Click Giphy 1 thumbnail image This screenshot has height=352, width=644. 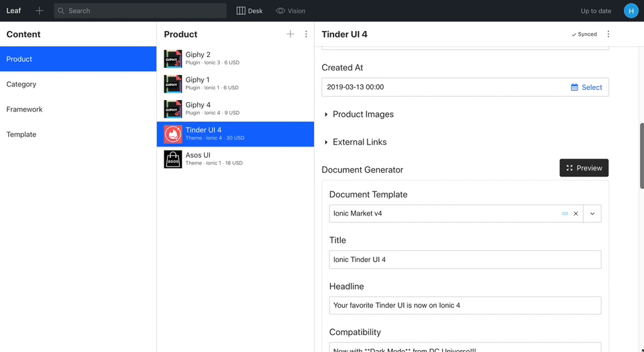pyautogui.click(x=173, y=84)
